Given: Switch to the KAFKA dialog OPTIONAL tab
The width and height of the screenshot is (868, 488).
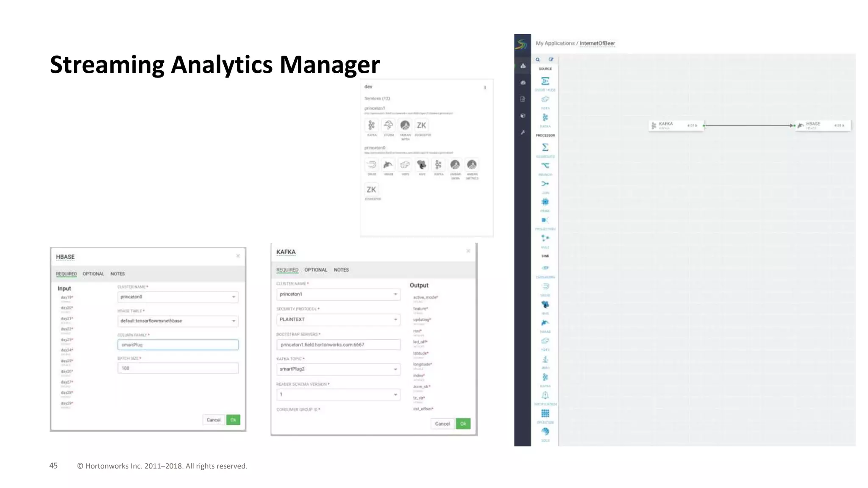Looking at the screenshot, I should tap(316, 270).
